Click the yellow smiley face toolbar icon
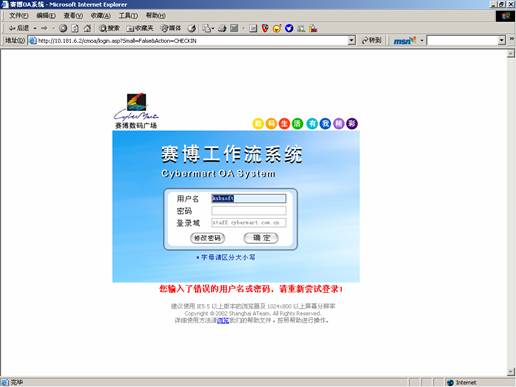The image size is (516, 387). pos(277,29)
